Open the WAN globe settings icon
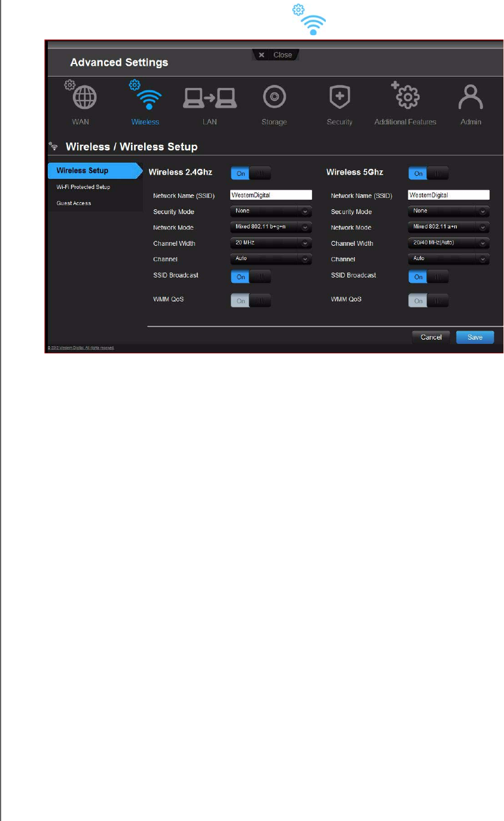 point(80,94)
